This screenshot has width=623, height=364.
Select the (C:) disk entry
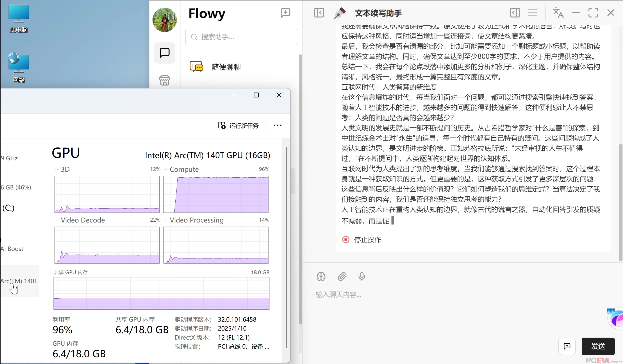pyautogui.click(x=8, y=208)
